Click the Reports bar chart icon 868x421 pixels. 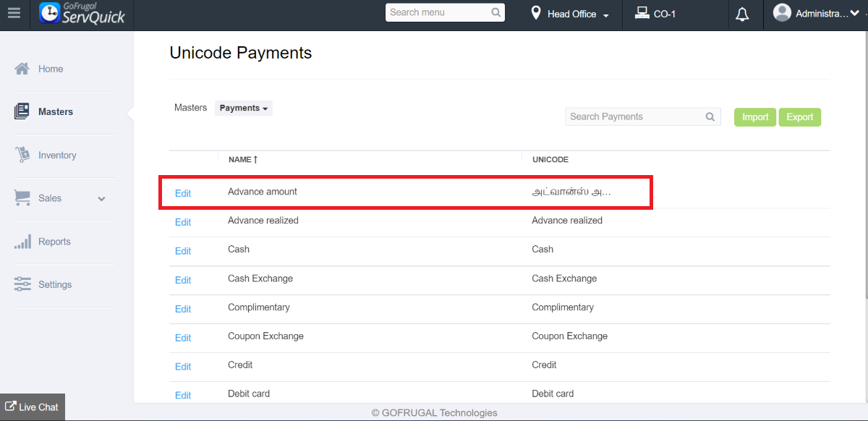[x=22, y=242]
